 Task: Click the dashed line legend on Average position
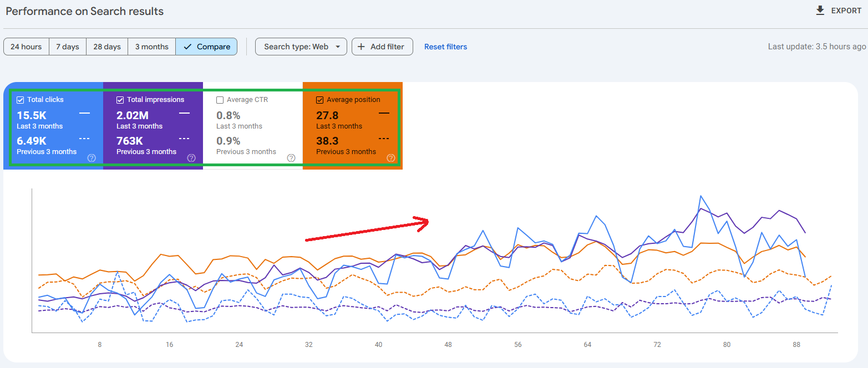click(x=384, y=139)
